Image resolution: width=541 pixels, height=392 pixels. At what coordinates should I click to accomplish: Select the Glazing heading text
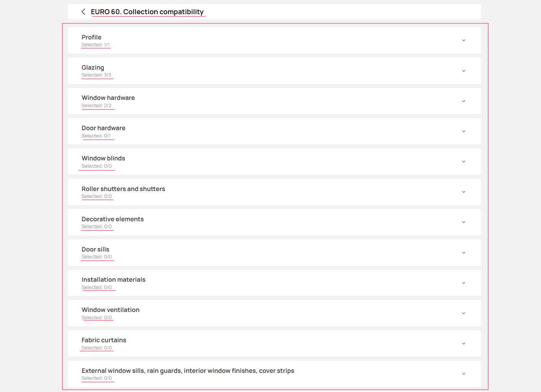point(93,67)
